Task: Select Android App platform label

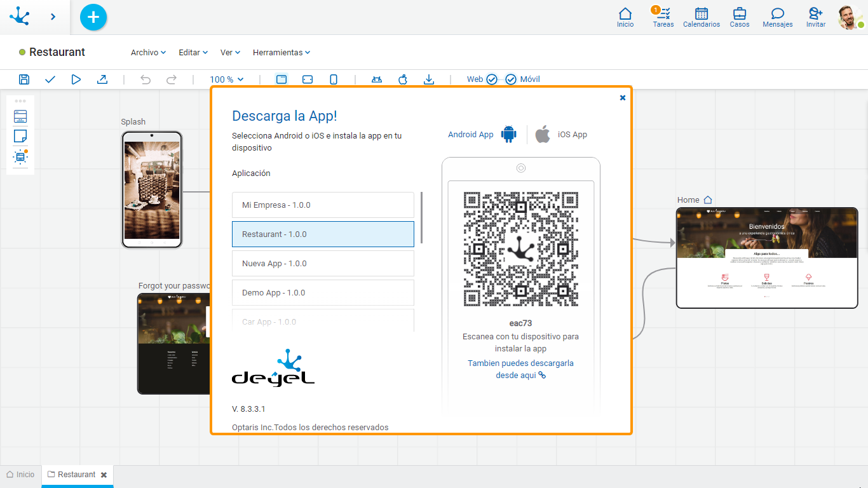Action: [471, 135]
